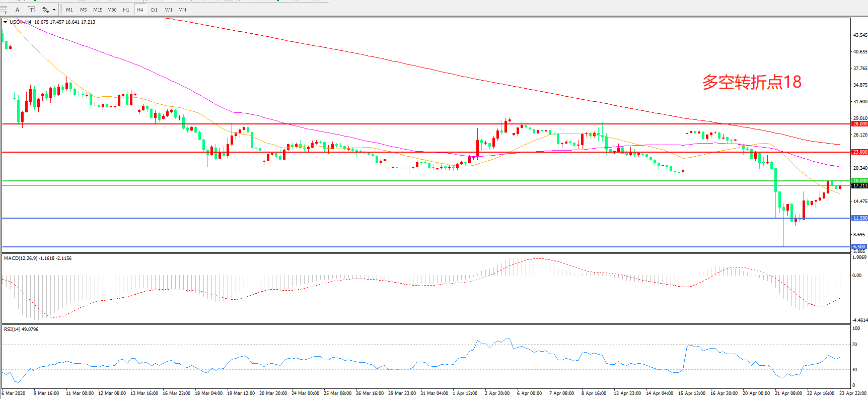Switch to the M1 timeframe

[69, 10]
